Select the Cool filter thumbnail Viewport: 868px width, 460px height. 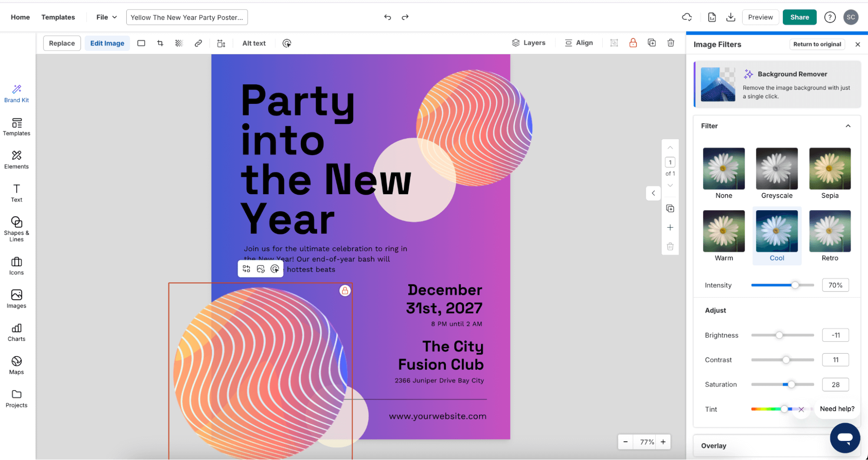[776, 231]
